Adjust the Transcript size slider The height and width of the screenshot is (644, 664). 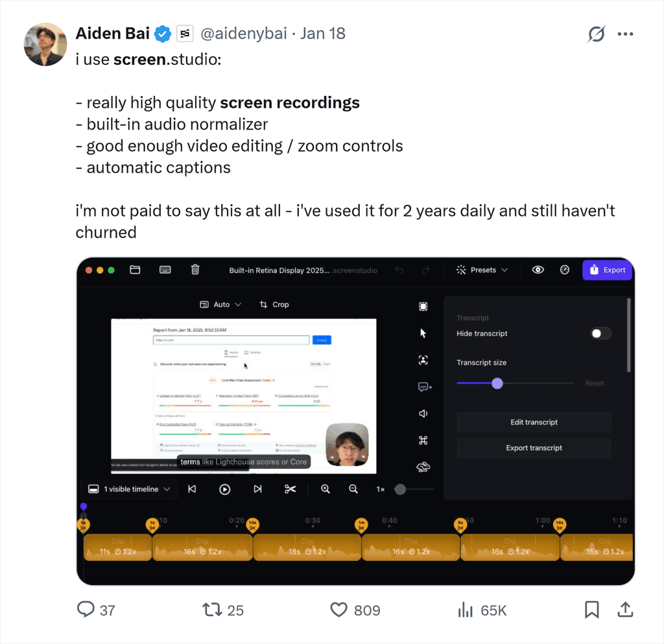point(497,383)
